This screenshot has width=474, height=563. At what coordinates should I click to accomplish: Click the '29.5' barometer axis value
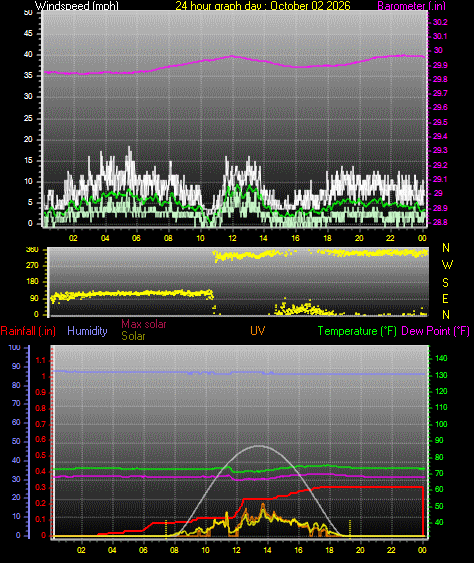(440, 122)
